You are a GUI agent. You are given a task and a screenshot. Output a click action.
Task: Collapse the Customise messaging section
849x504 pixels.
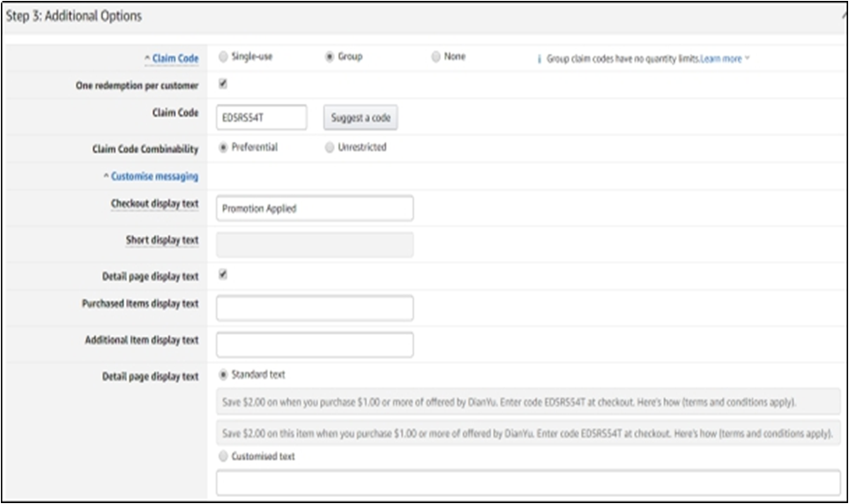click(x=150, y=176)
